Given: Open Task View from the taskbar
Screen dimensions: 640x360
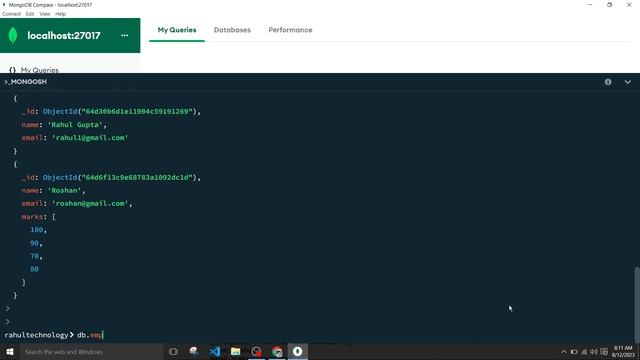Looking at the screenshot, I should (173, 351).
